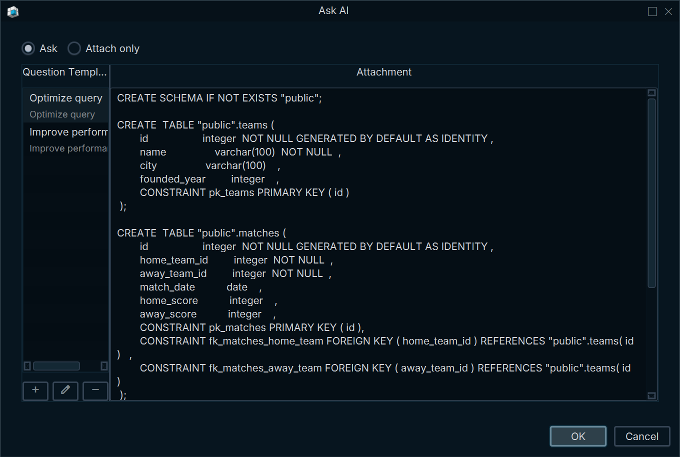Screen dimensions: 680x457
Task: Click attachment scrollbar up arrow
Action: pyautogui.click(x=651, y=92)
